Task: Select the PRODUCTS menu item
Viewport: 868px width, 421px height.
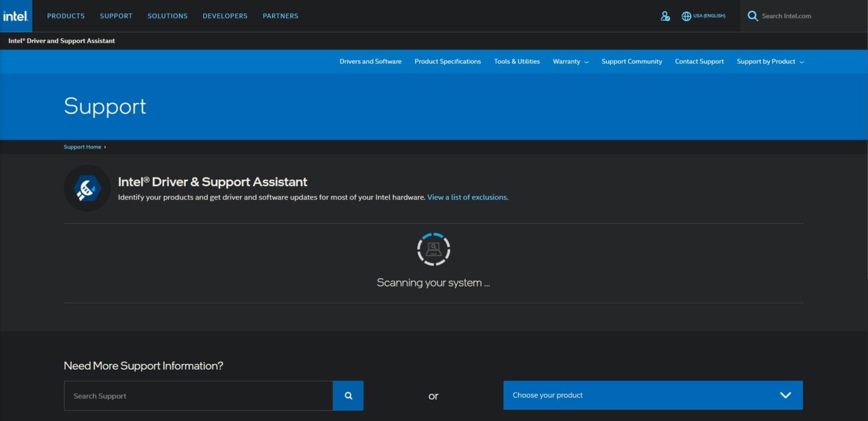Action: pyautogui.click(x=66, y=16)
